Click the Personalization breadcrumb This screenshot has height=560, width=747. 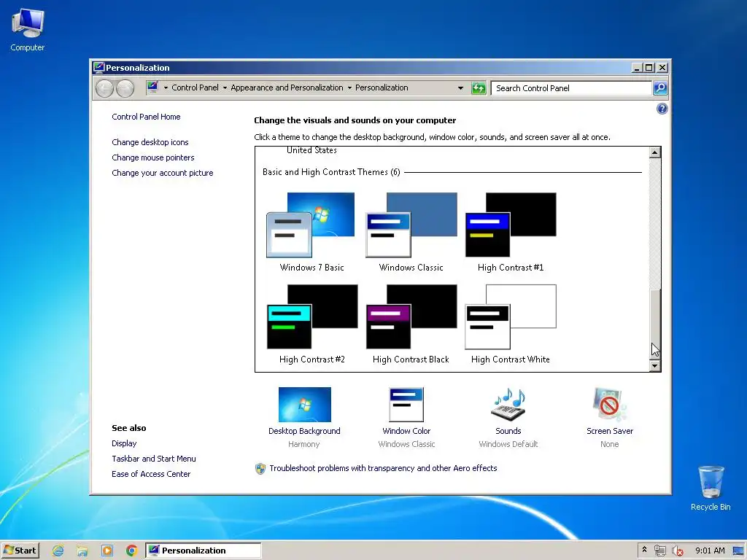click(382, 87)
